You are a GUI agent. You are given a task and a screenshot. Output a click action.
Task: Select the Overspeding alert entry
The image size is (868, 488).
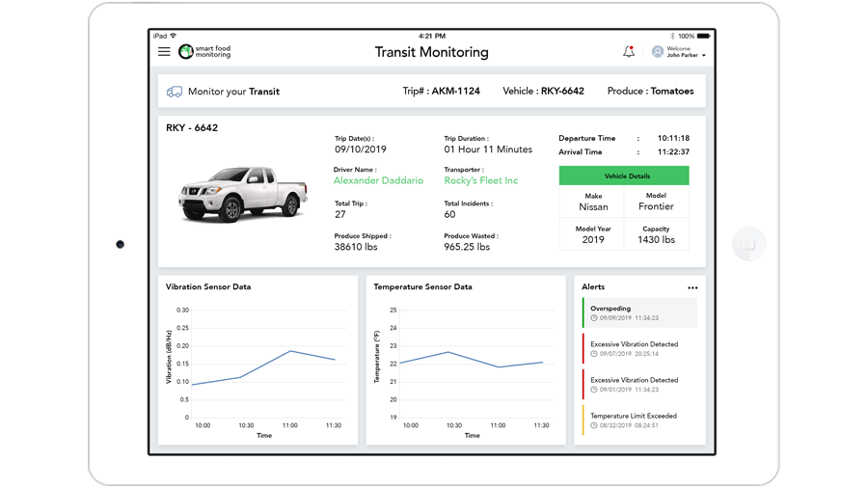pos(639,312)
